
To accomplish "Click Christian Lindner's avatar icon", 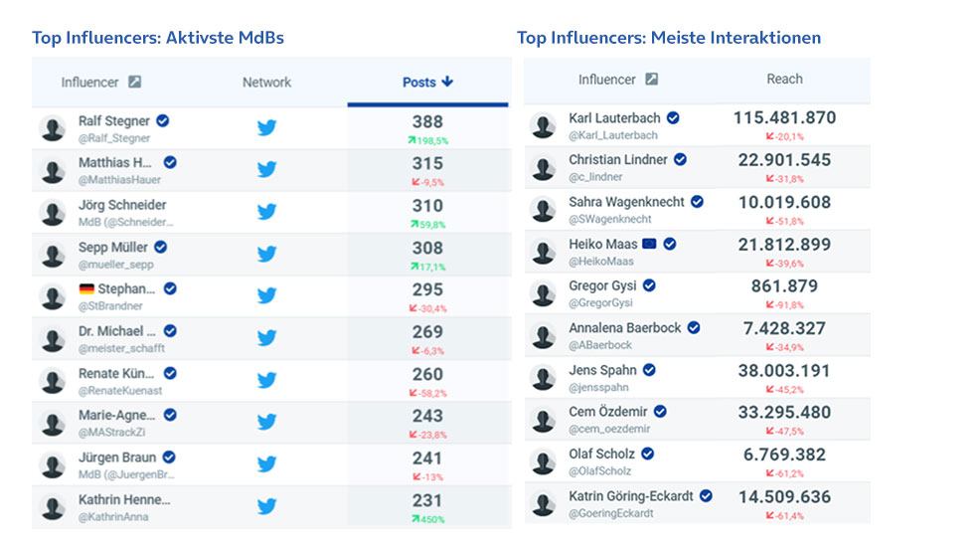I will (x=543, y=167).
